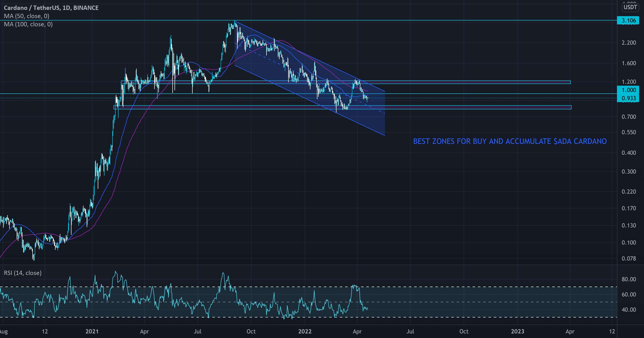Image resolution: width=644 pixels, height=338 pixels.
Task: Click the 0.100 price axis value
Action: pyautogui.click(x=629, y=242)
